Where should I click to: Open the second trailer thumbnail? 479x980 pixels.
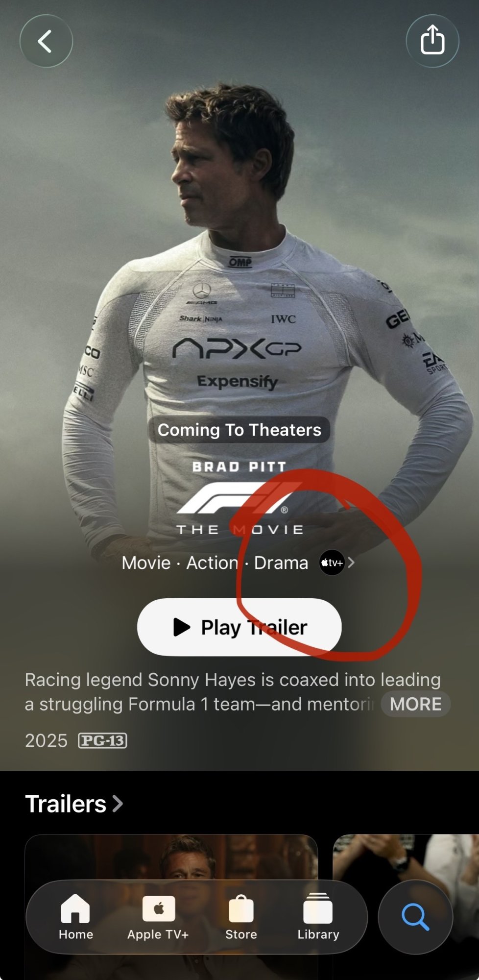(406, 906)
